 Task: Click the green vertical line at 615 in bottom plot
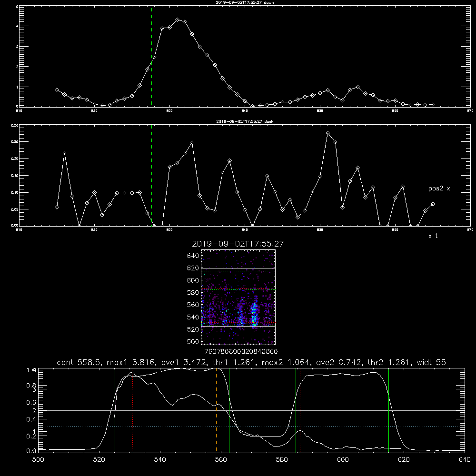coord(388,410)
